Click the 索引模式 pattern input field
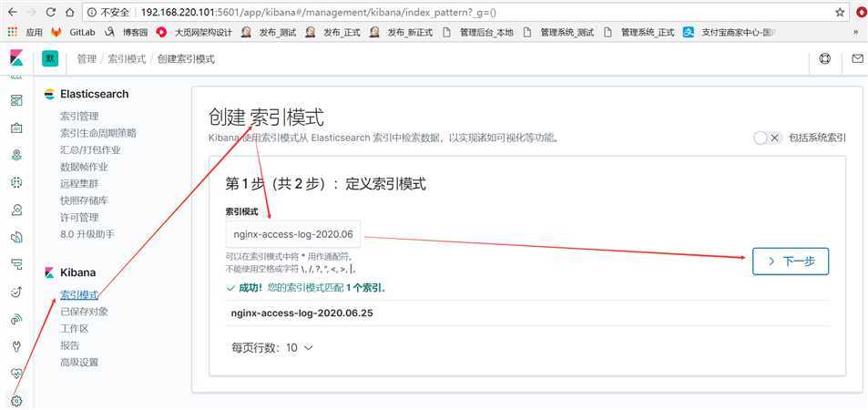The height and width of the screenshot is (410, 868). coord(293,234)
